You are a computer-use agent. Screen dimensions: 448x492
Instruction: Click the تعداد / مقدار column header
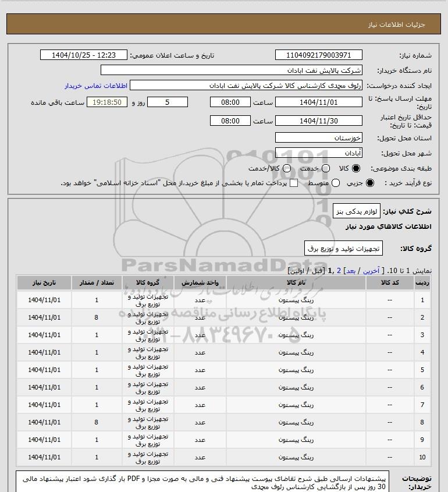[97, 283]
